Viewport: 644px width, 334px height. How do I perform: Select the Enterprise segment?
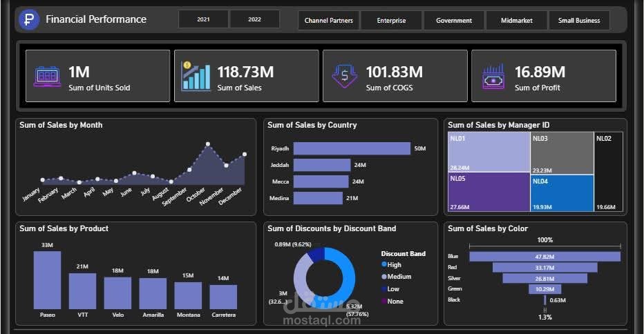(391, 20)
